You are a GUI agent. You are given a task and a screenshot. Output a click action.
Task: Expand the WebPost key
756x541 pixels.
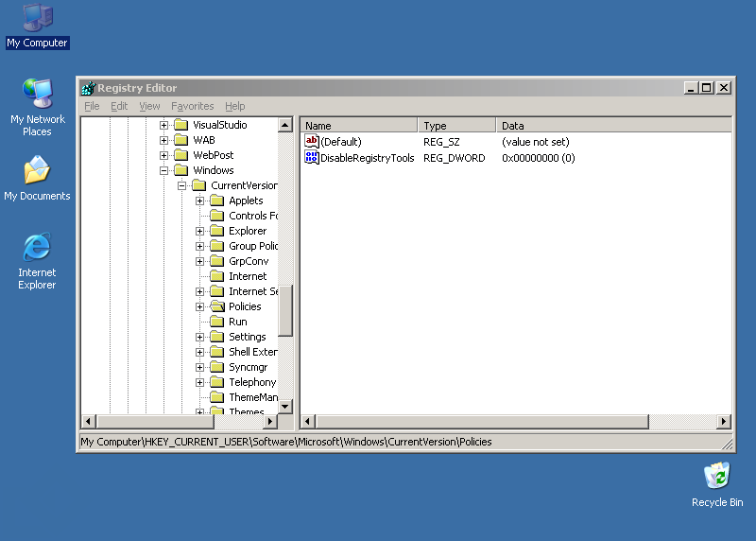click(163, 155)
